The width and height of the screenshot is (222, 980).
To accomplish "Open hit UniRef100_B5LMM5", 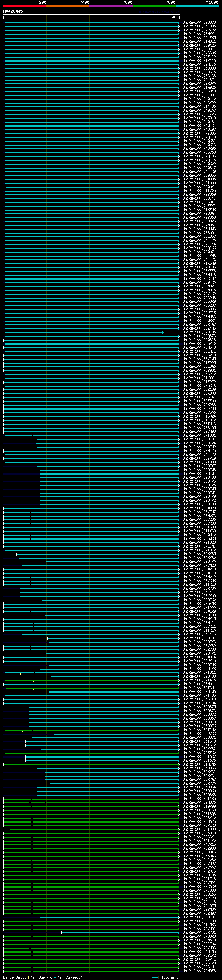I will tap(199, 26).
